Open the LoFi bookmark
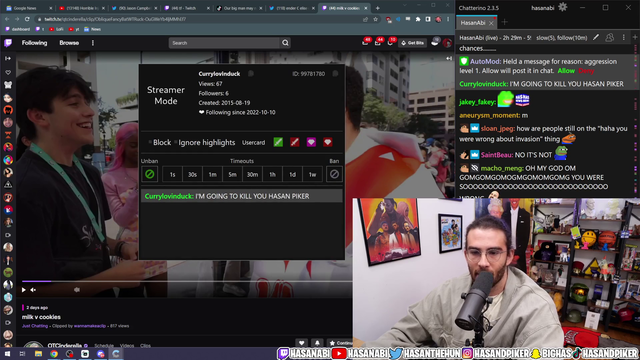The height and width of the screenshot is (360, 640). (x=56, y=29)
